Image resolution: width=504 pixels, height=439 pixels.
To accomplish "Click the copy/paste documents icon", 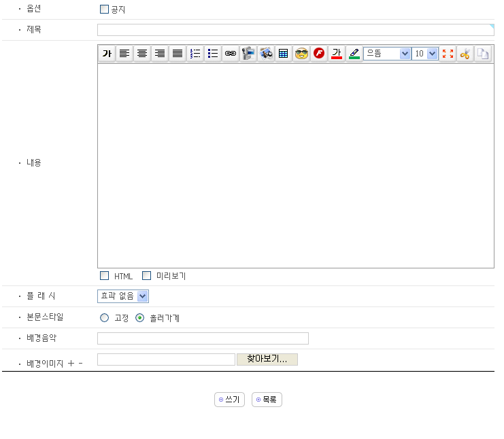I will pyautogui.click(x=483, y=53).
